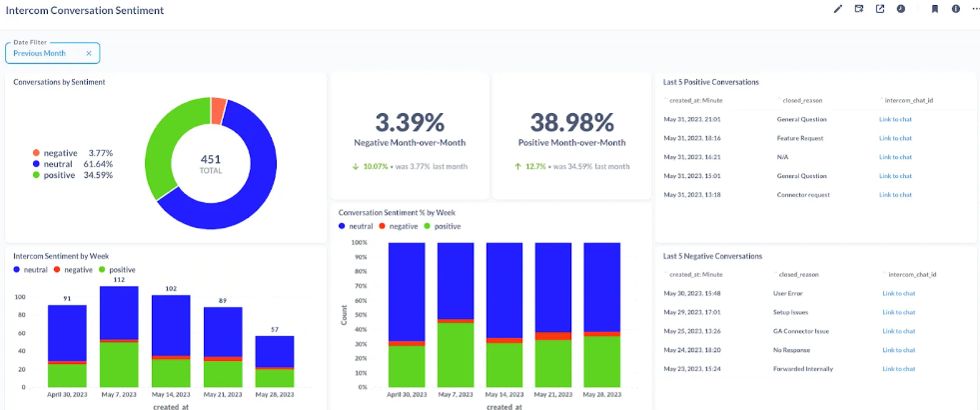Click April 30, 2023 blue segment in percent chart

[407, 292]
